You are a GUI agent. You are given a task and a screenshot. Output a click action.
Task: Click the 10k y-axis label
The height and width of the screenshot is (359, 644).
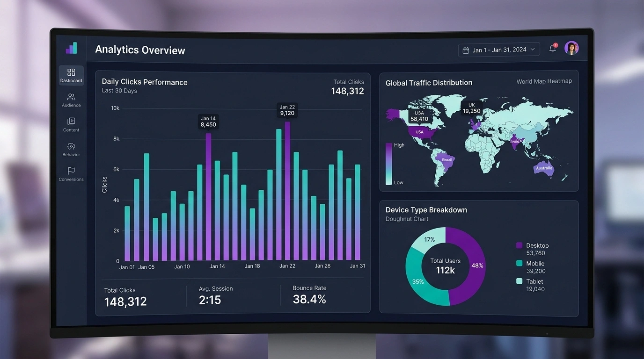[x=115, y=108]
